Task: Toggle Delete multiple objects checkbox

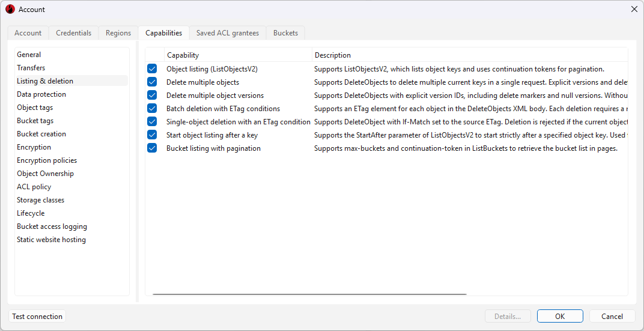Action: (x=152, y=82)
